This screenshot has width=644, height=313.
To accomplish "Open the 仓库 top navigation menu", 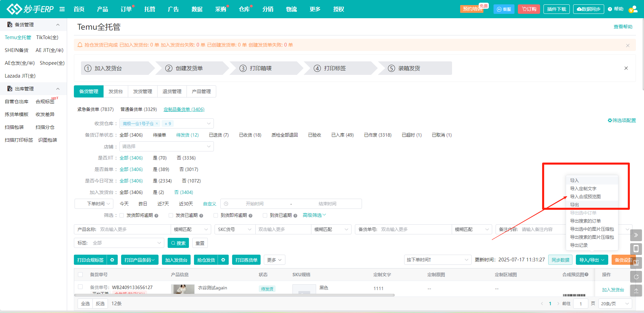I will (245, 9).
